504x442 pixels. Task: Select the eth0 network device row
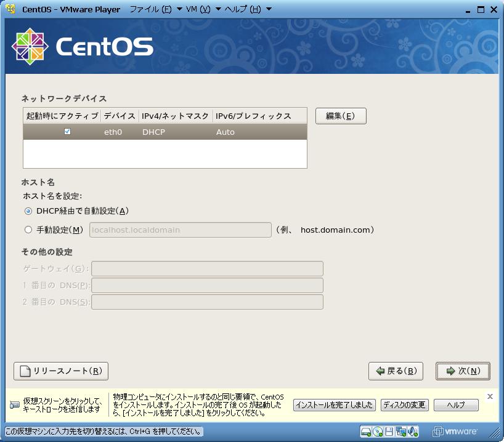[x=185, y=132]
